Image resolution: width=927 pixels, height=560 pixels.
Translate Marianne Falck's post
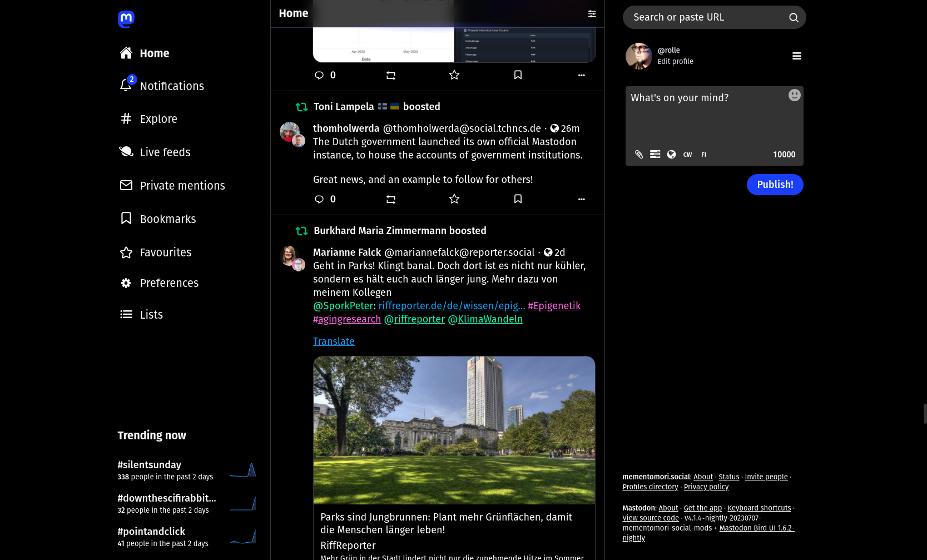(334, 341)
